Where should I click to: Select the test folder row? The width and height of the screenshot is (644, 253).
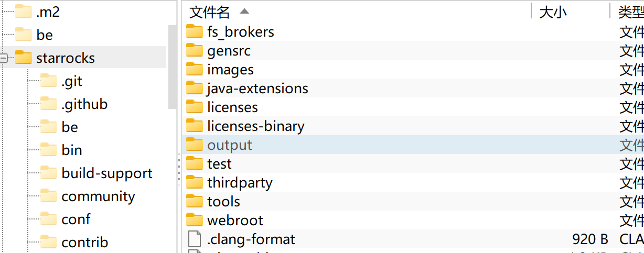click(x=413, y=164)
